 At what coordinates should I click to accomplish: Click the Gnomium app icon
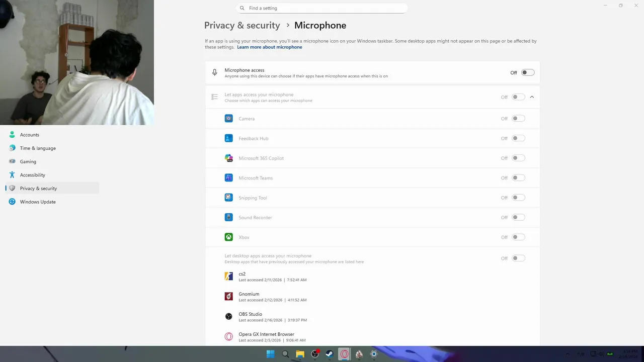coord(229,297)
